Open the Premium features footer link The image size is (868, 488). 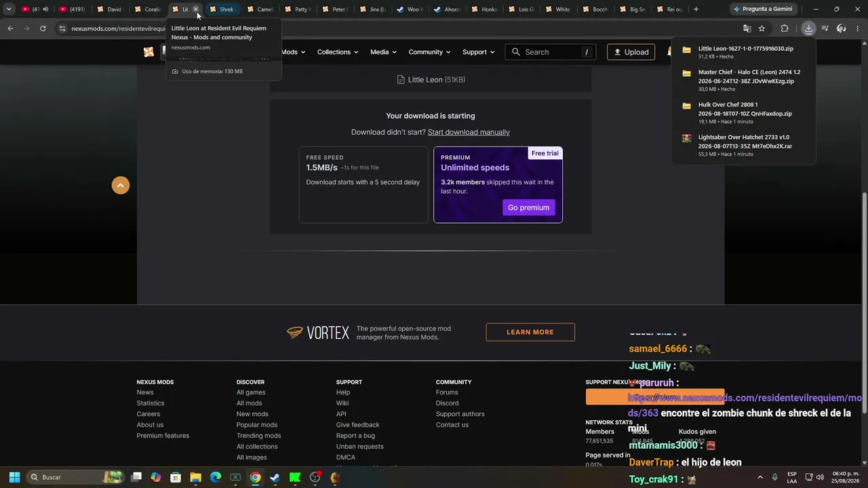tap(163, 436)
